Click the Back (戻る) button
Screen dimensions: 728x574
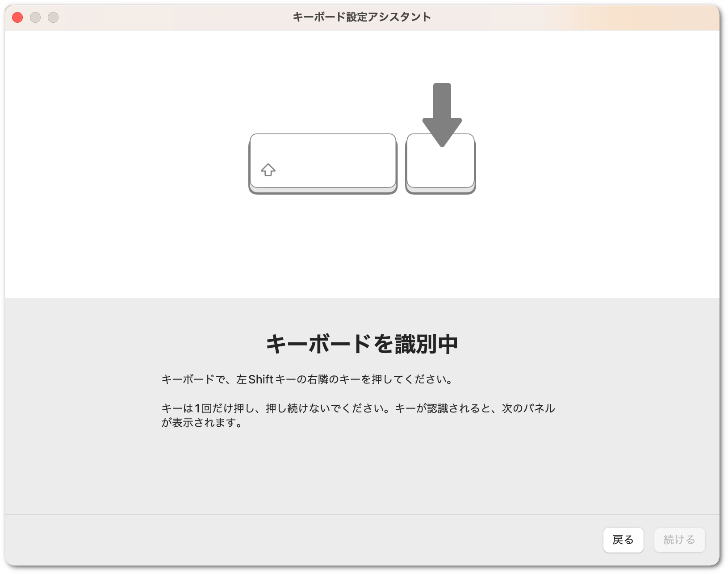tap(623, 540)
